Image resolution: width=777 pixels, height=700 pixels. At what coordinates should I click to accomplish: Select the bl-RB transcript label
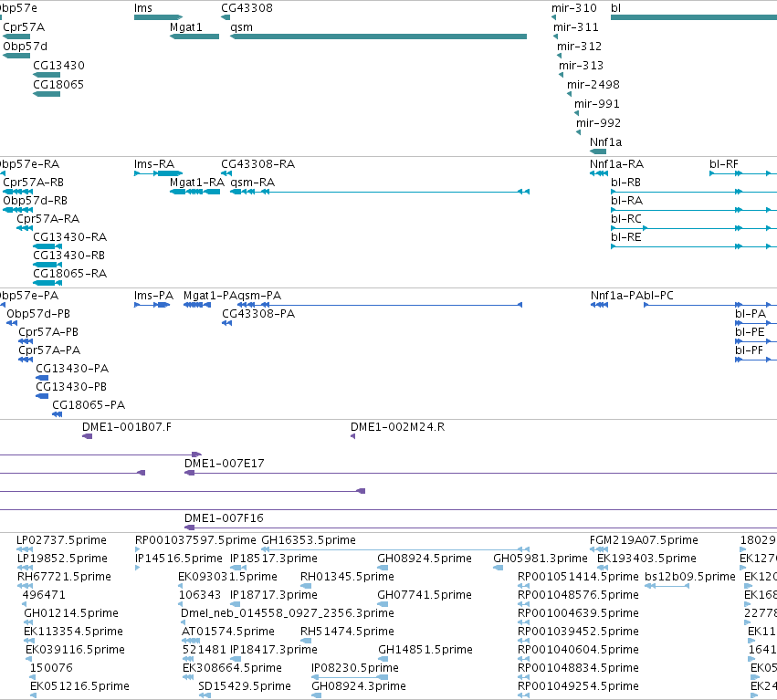625,183
